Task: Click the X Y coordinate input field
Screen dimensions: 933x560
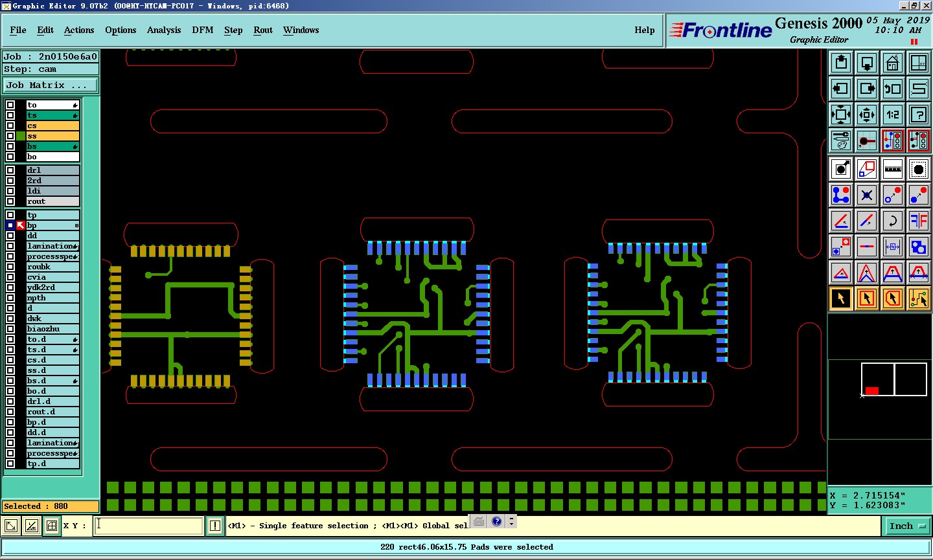Action: pyautogui.click(x=149, y=526)
